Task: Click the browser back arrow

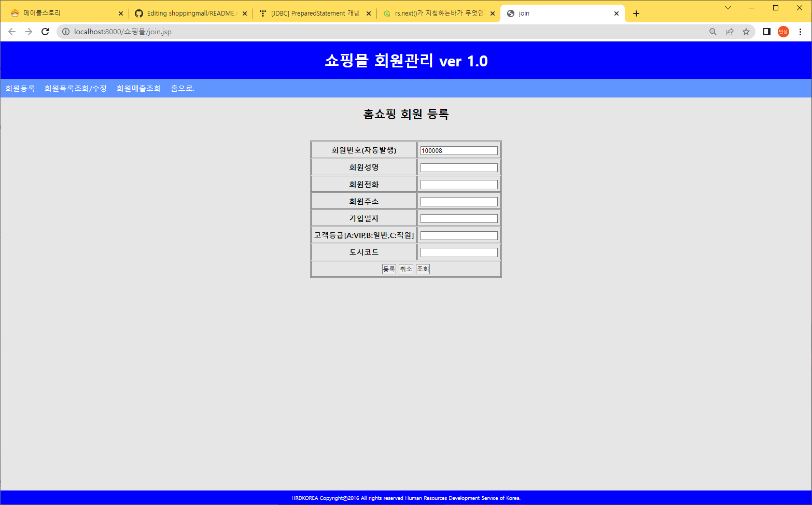Action: click(x=12, y=32)
